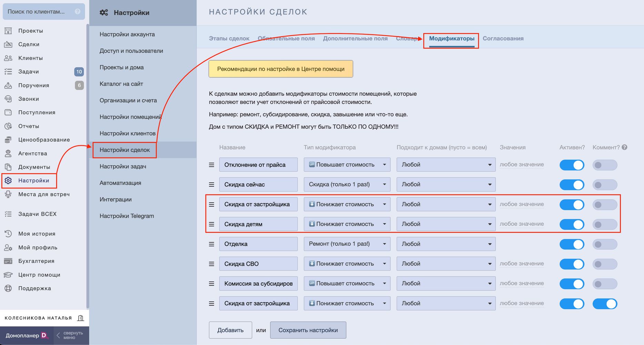Open modifier type dropdown for Отделка
644x345 pixels.
pyautogui.click(x=347, y=244)
